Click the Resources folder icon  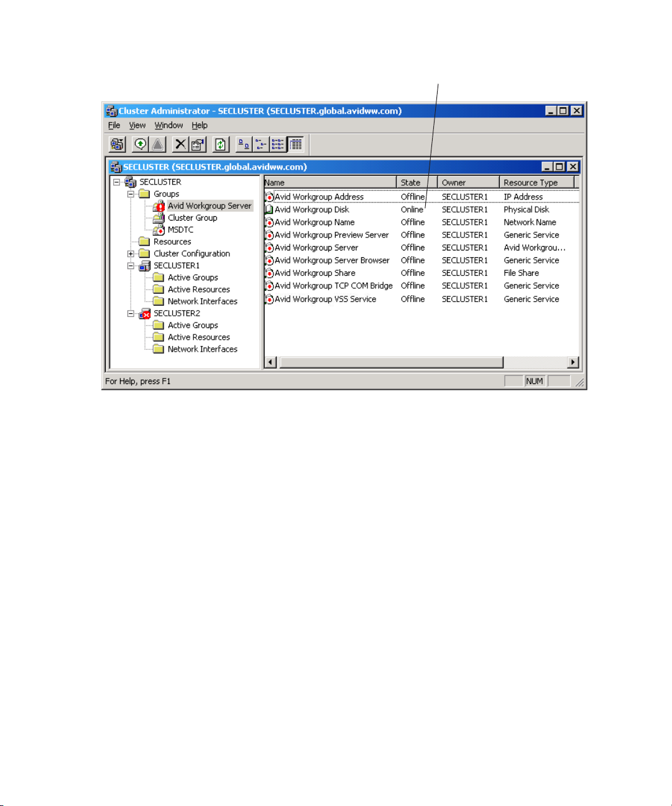pyautogui.click(x=144, y=242)
